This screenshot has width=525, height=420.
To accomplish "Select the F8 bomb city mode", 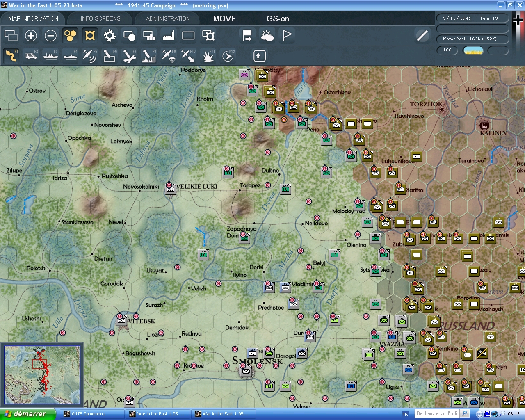I will point(149,56).
